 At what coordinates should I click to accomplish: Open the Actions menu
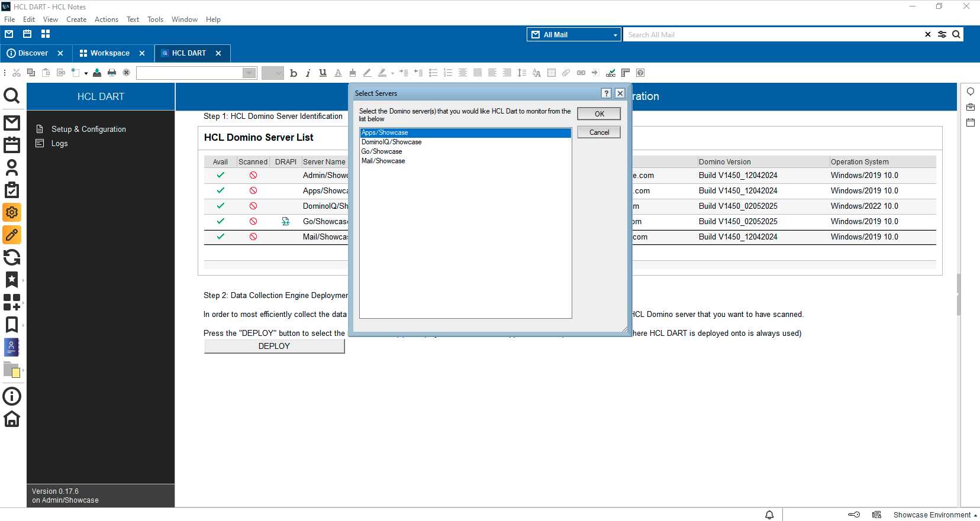(107, 20)
